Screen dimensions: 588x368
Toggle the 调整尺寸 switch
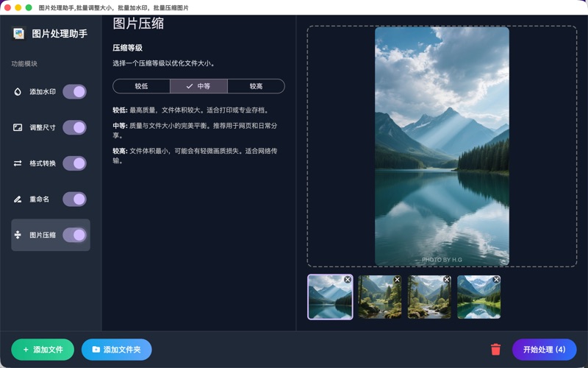click(75, 127)
